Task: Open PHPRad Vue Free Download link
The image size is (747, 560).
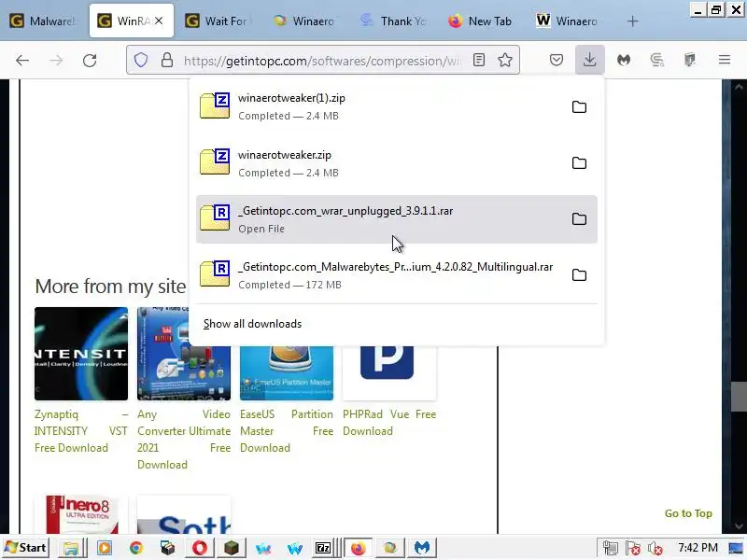Action: [x=389, y=423]
